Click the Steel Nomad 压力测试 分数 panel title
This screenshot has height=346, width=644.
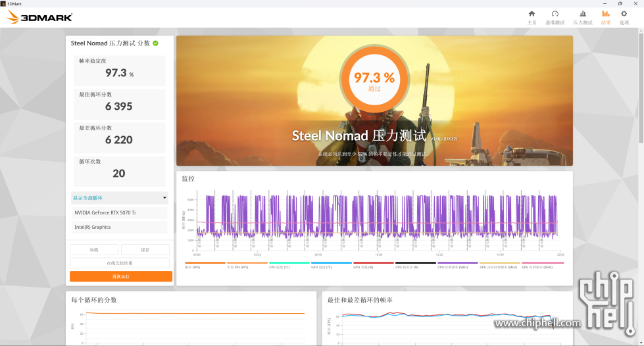[x=110, y=43]
